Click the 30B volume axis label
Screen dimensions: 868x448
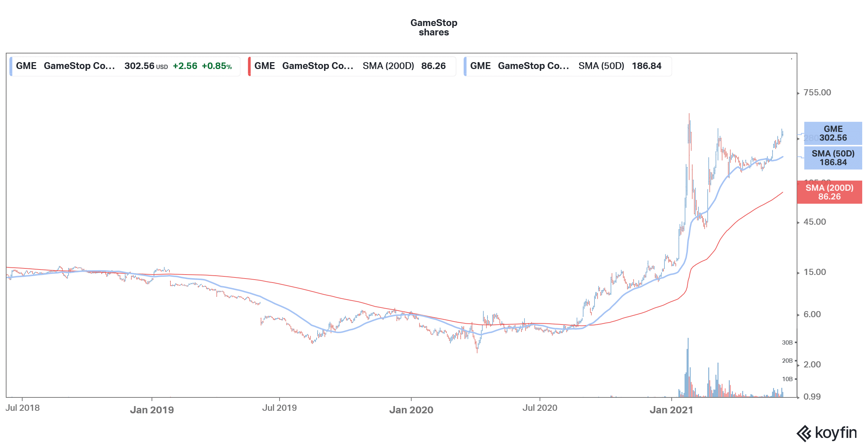pyautogui.click(x=787, y=343)
